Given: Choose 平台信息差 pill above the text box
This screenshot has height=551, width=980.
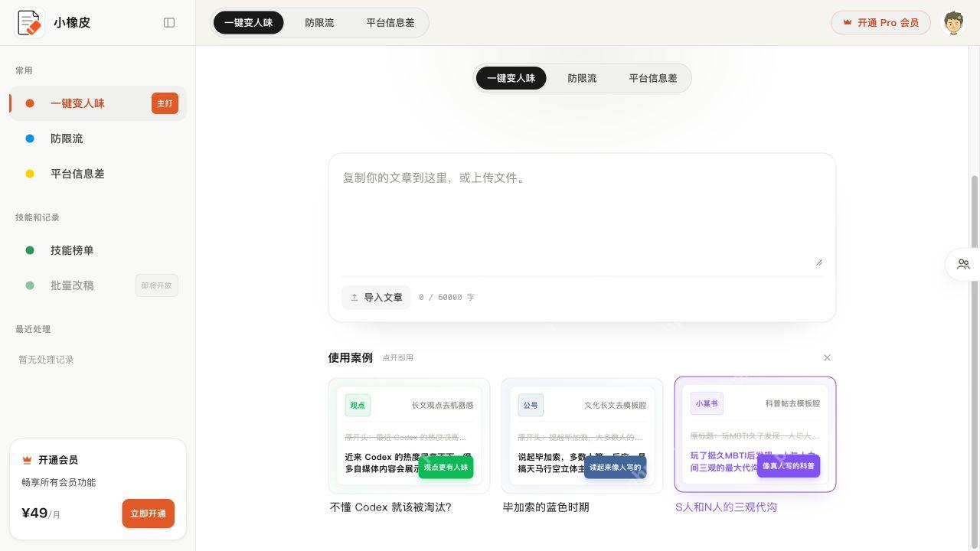Looking at the screenshot, I should tap(653, 78).
